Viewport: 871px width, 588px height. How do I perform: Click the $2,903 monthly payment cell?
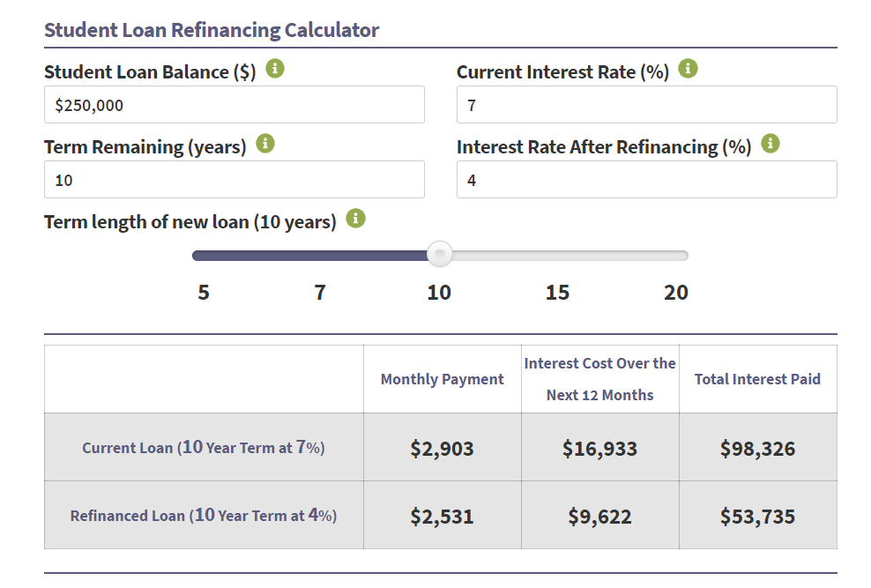pos(443,448)
